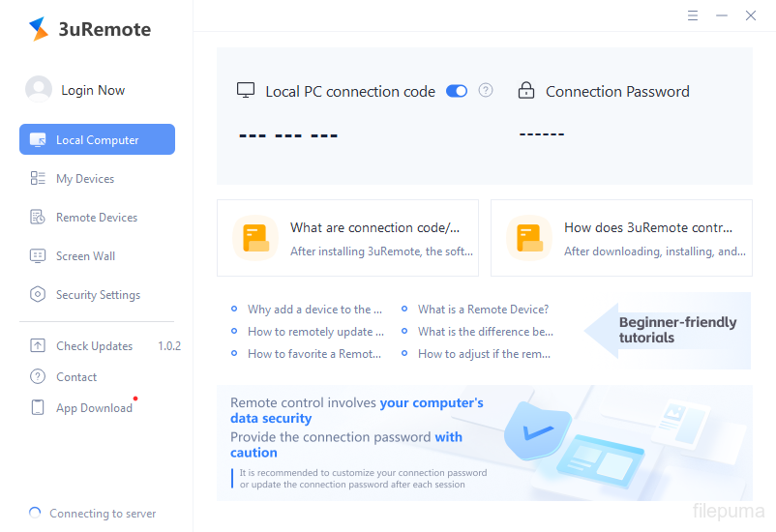Select the Local Computer tab
The height and width of the screenshot is (532, 776).
(x=97, y=140)
